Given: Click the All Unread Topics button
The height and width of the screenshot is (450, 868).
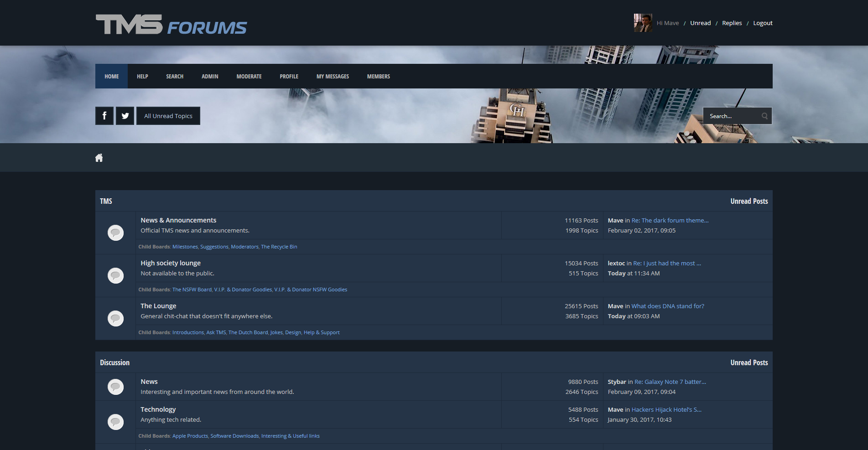Looking at the screenshot, I should (x=168, y=116).
